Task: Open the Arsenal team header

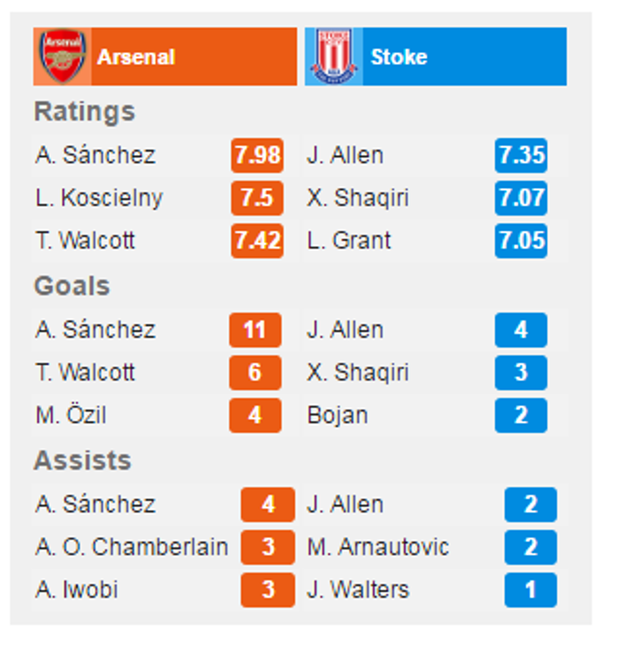Action: (x=136, y=57)
